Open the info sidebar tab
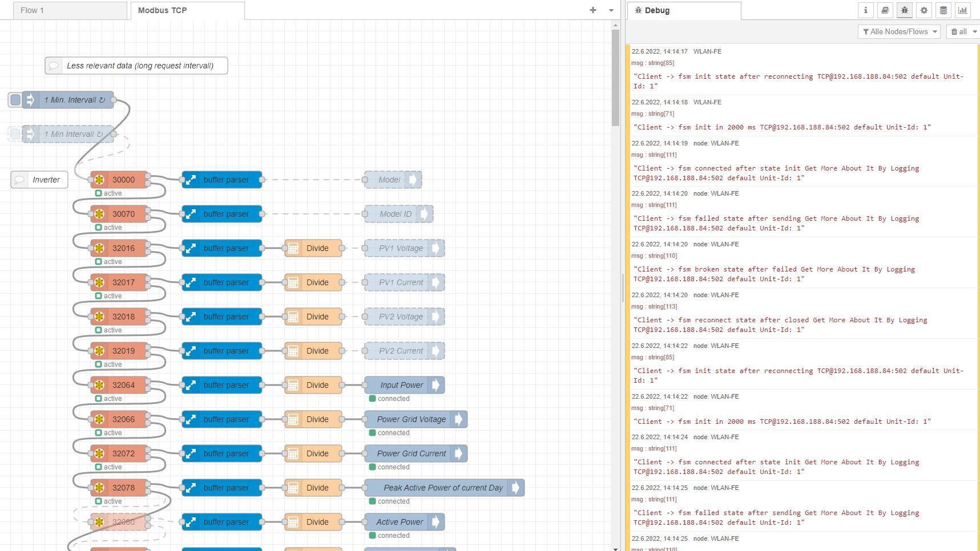The image size is (980, 551). pyautogui.click(x=865, y=10)
